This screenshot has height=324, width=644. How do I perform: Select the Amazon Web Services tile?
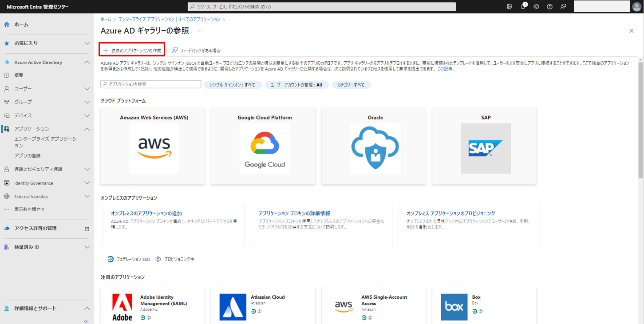click(x=153, y=146)
